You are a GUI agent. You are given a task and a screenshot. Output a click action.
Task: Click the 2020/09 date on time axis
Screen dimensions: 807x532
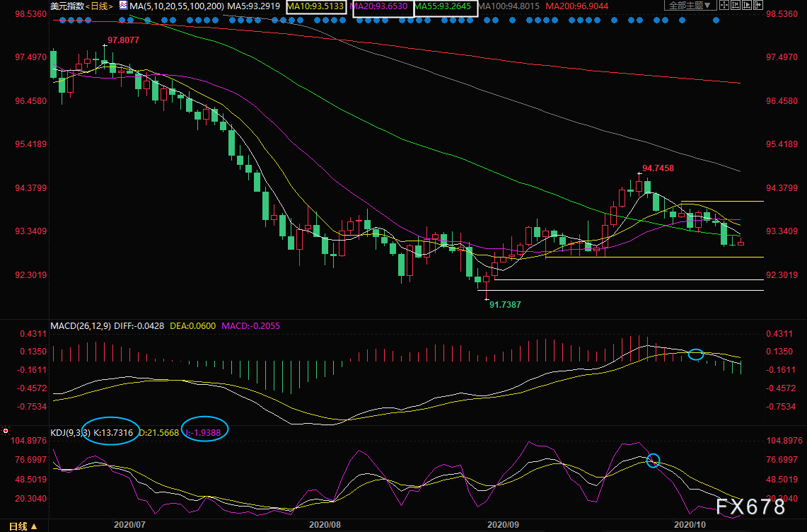click(x=503, y=525)
